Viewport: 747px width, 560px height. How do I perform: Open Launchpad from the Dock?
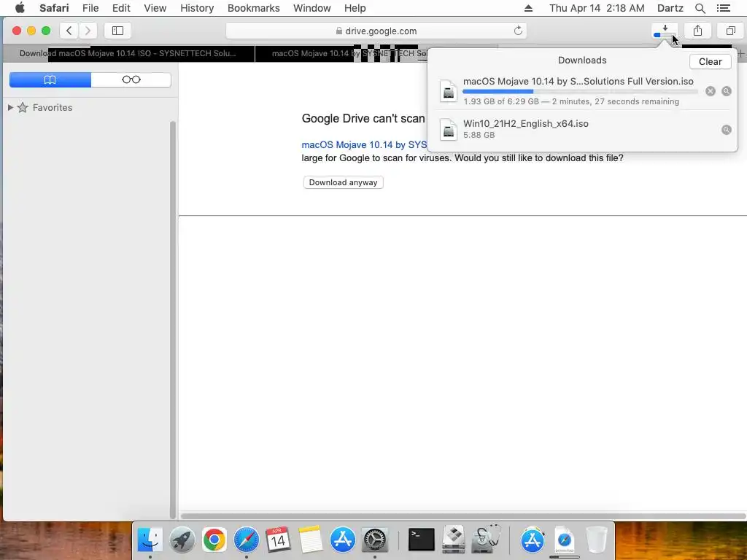point(182,540)
